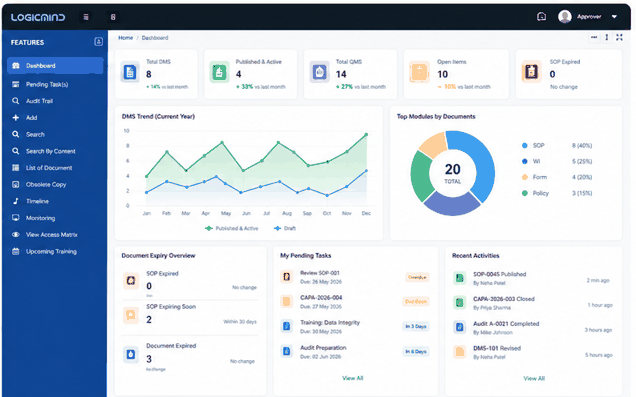Click Document Expired icon

(x=131, y=354)
